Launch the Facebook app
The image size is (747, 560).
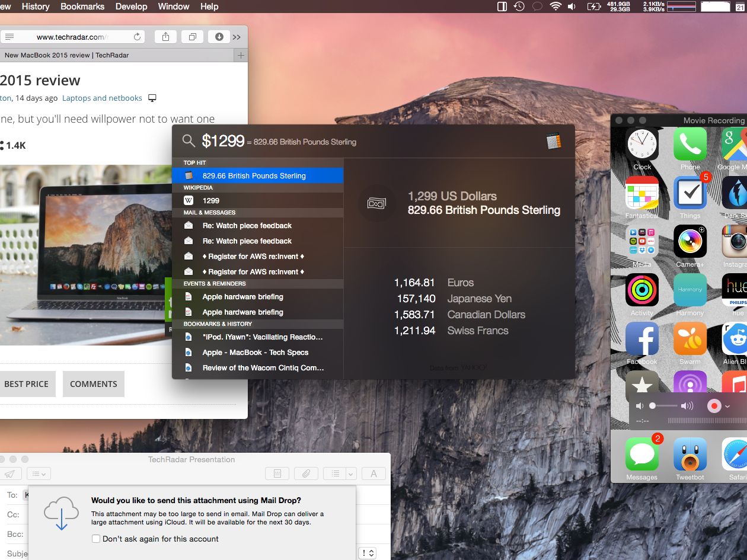[x=642, y=338]
